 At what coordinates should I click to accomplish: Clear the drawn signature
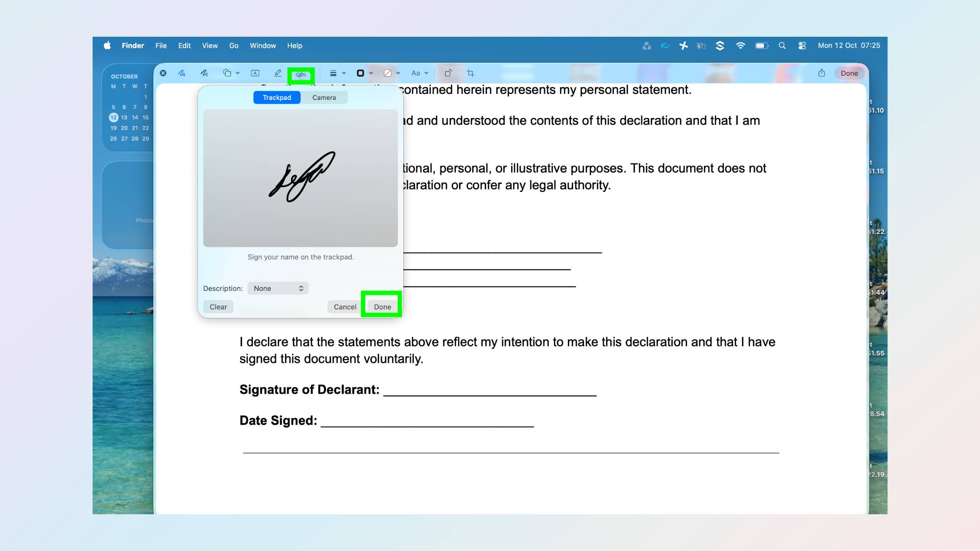[218, 307]
